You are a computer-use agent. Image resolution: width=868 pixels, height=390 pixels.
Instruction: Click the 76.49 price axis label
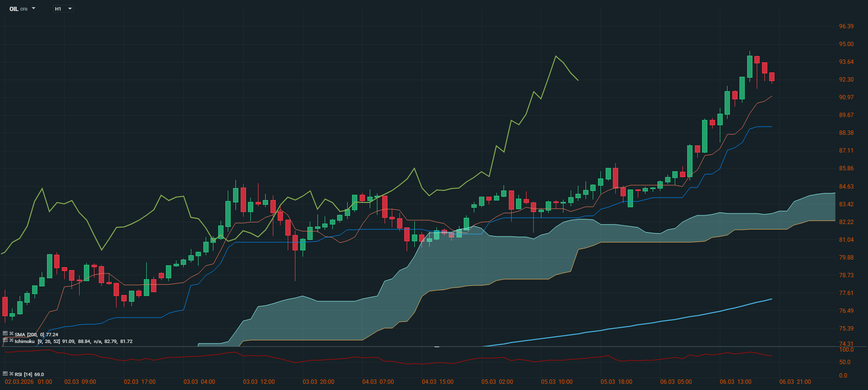click(x=846, y=311)
